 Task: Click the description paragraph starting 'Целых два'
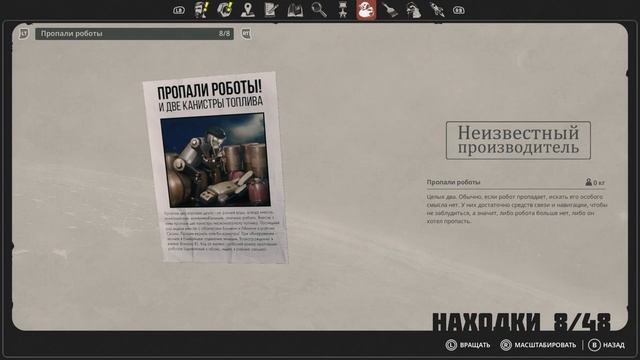(x=517, y=209)
